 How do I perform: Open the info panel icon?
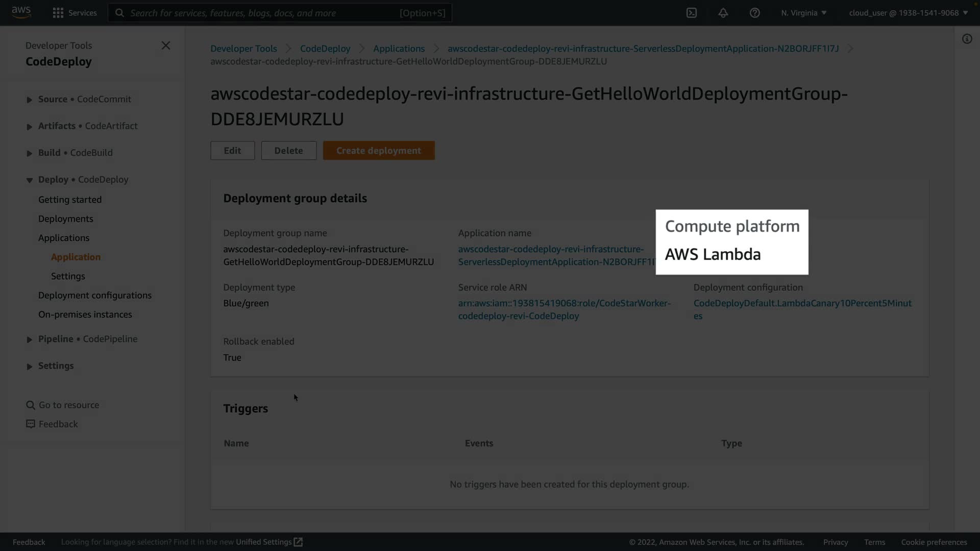tap(967, 39)
